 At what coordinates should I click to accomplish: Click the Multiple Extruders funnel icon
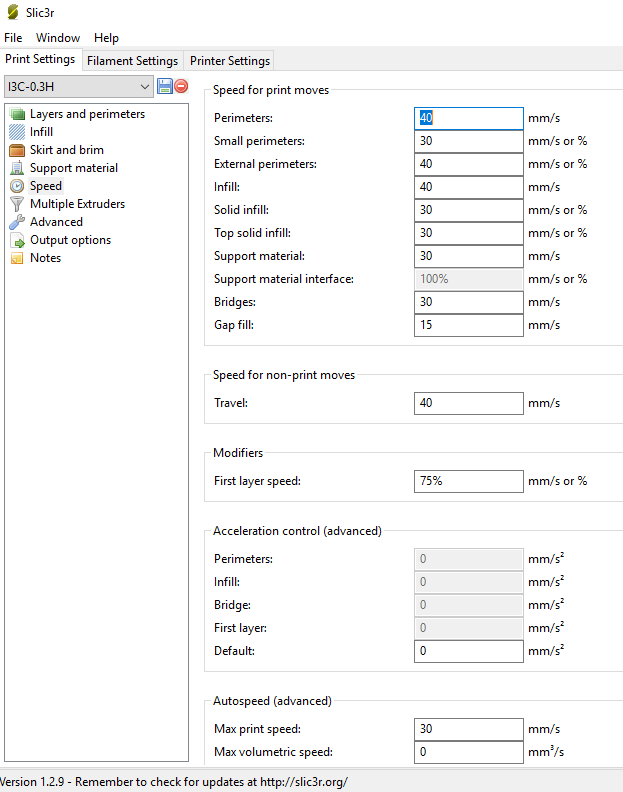[17, 204]
